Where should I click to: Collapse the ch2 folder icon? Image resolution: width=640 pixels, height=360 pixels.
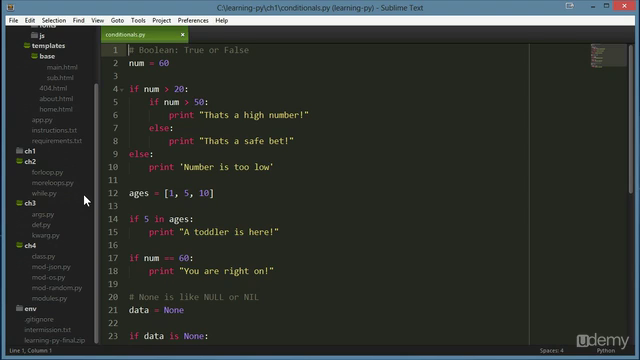(19, 161)
